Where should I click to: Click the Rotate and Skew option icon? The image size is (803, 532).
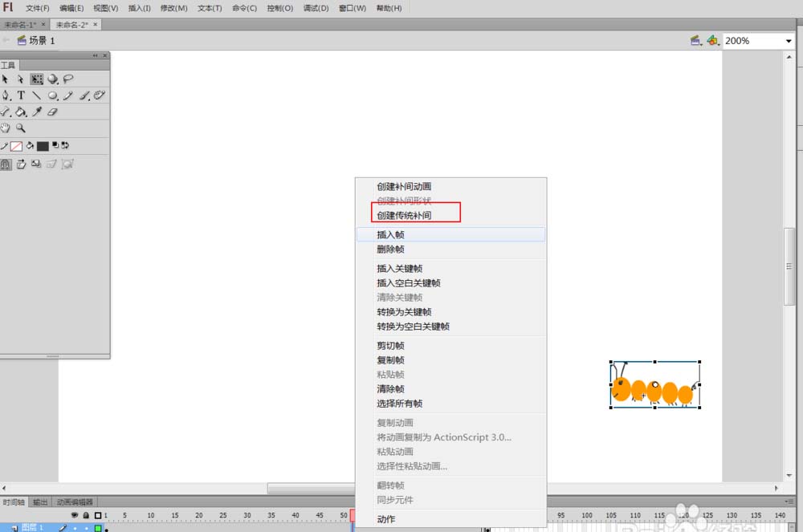click(x=21, y=164)
